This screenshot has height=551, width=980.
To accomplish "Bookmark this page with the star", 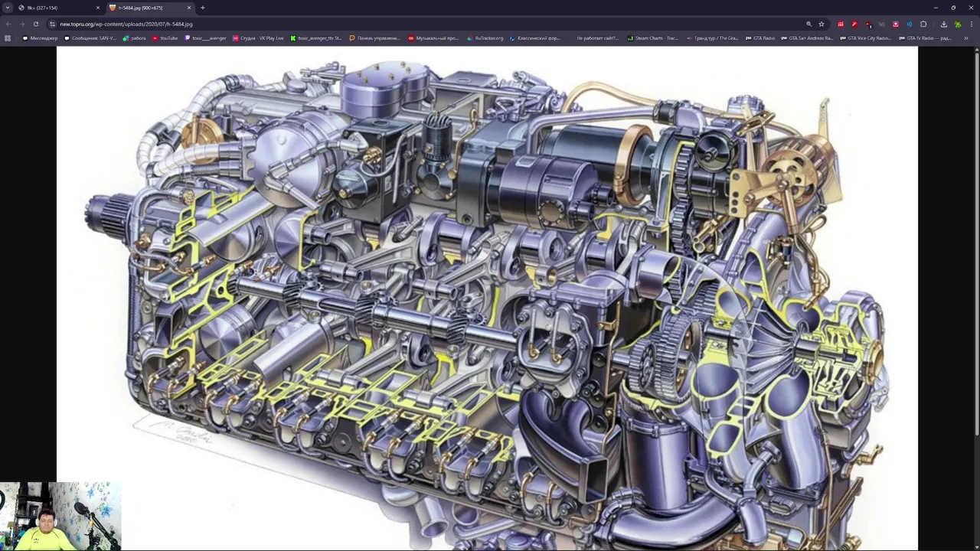I will pyautogui.click(x=822, y=24).
